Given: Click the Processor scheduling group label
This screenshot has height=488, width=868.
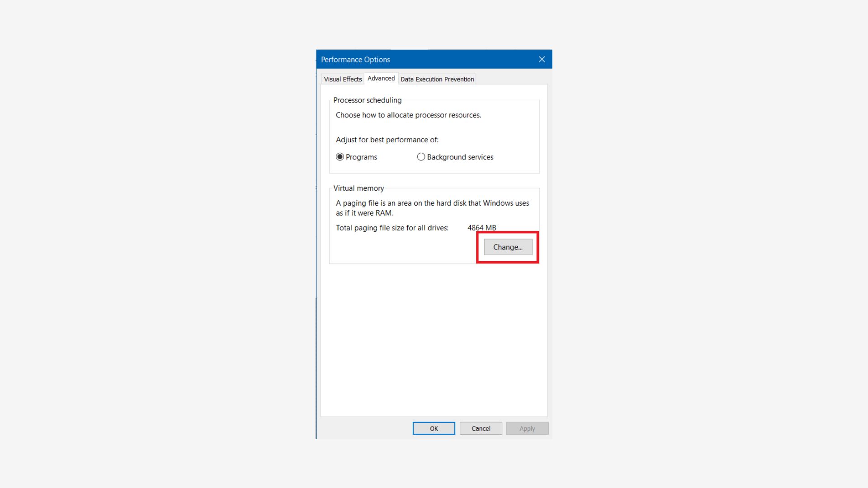Looking at the screenshot, I should [x=367, y=100].
